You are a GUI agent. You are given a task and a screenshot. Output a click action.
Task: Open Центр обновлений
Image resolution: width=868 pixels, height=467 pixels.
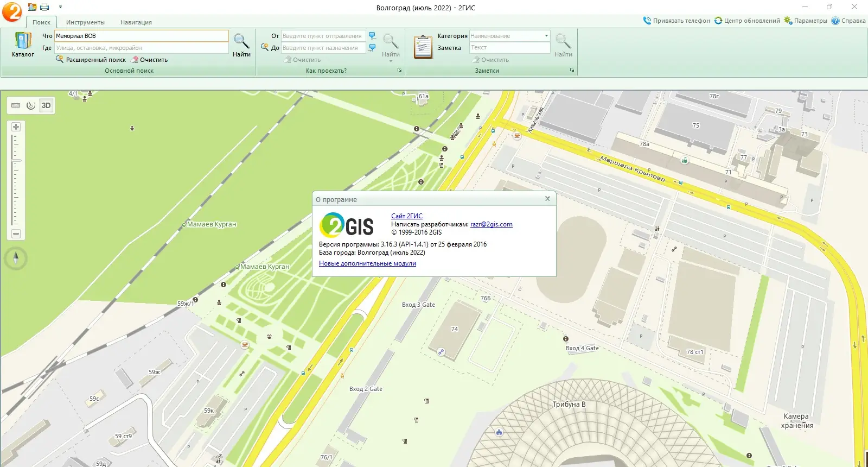click(x=747, y=21)
